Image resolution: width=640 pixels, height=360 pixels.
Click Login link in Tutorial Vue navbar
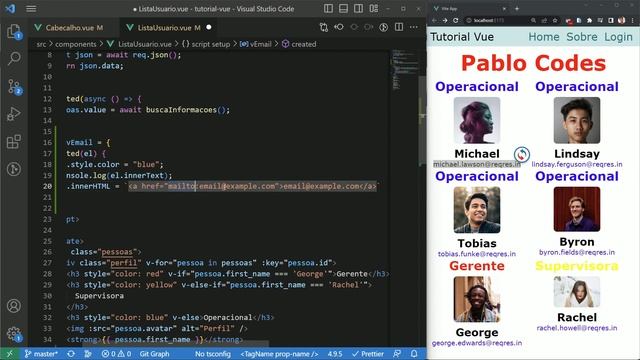click(x=618, y=37)
